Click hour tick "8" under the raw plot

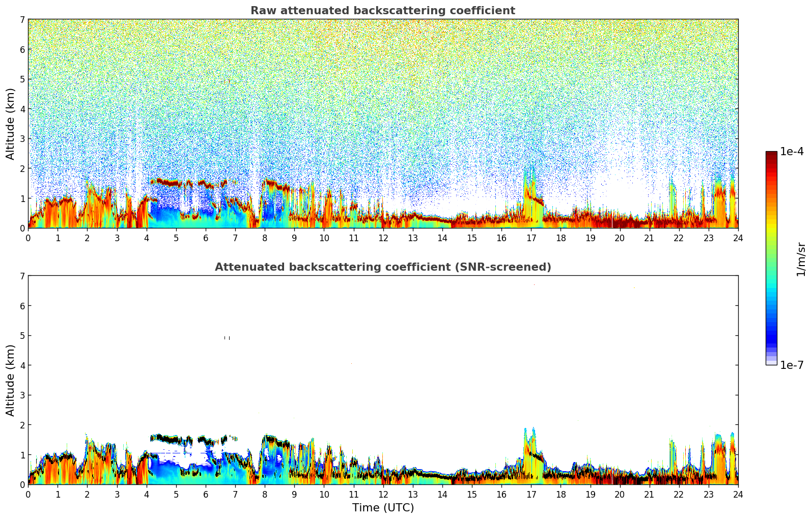[x=265, y=238]
